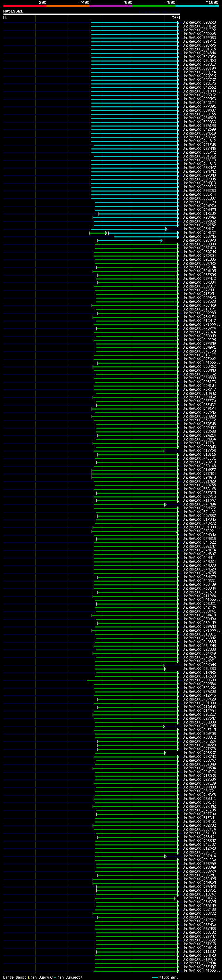Click the purple ~60% identity legend segment

111,6
